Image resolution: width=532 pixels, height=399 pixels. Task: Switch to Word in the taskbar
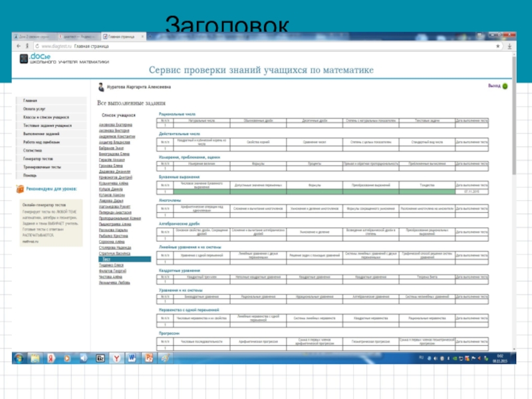pyautogui.click(x=132, y=358)
